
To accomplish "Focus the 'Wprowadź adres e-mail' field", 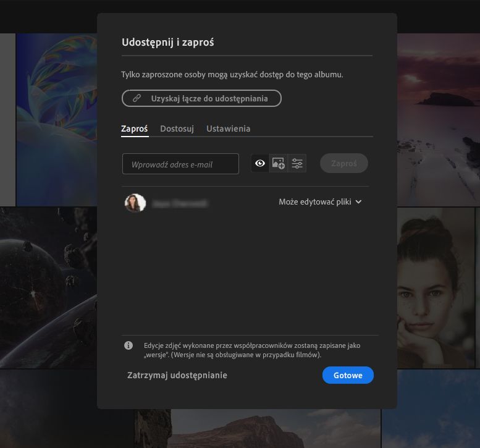I will (180, 164).
